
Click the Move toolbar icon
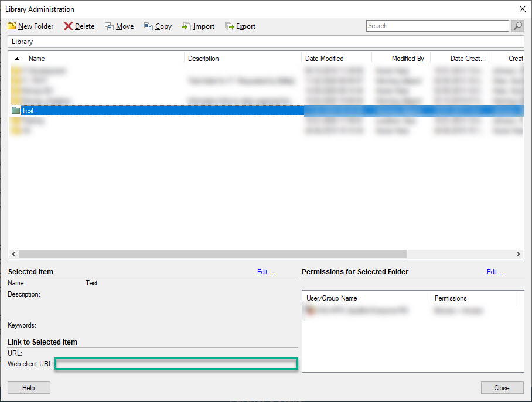pos(110,26)
